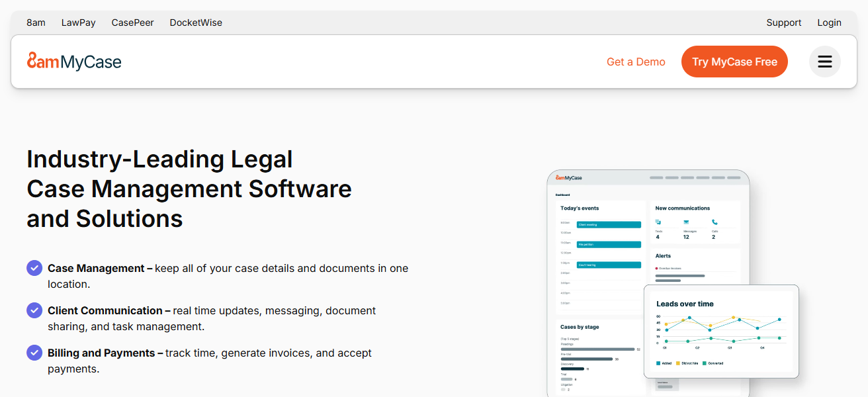Open the LawPay link
The height and width of the screenshot is (397, 868).
click(79, 22)
